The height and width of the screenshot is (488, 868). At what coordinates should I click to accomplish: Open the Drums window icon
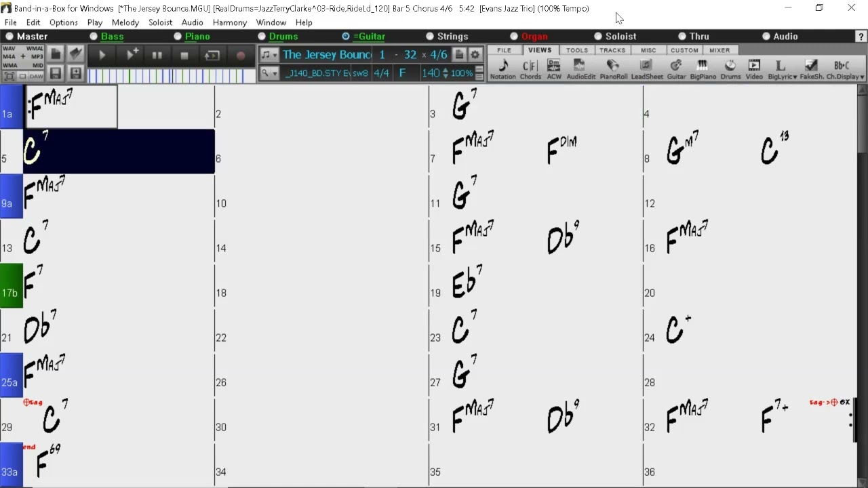pos(730,69)
